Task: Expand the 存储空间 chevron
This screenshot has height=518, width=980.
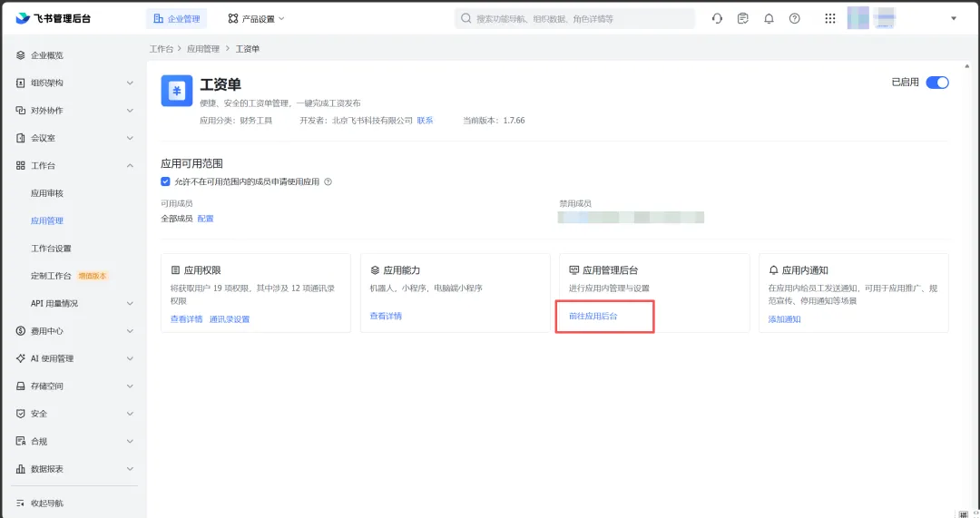Action: point(130,386)
